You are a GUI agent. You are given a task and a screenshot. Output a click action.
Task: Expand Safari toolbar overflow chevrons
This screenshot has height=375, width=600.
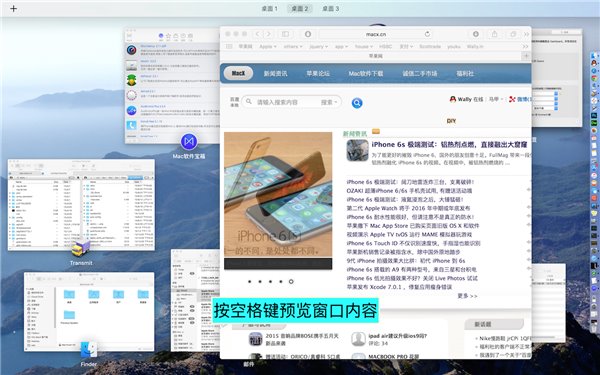point(527,34)
